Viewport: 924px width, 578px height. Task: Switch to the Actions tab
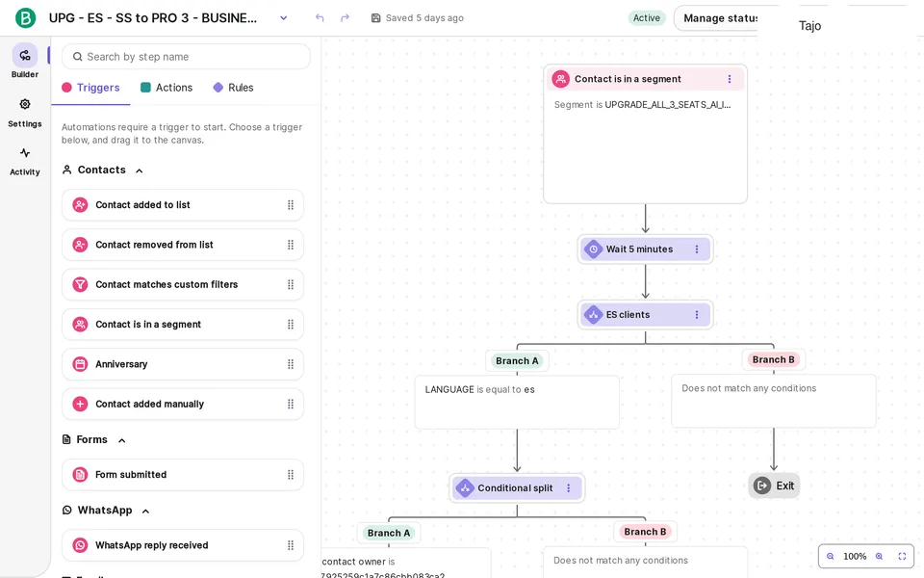[x=167, y=88]
